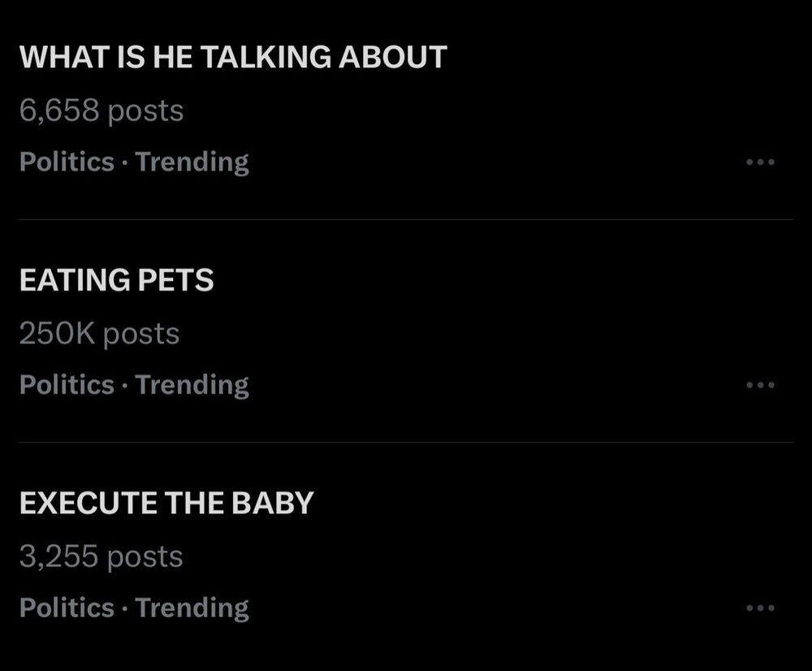
Task: Click dot between Politics and Trending in first trend
Action: click(125, 162)
